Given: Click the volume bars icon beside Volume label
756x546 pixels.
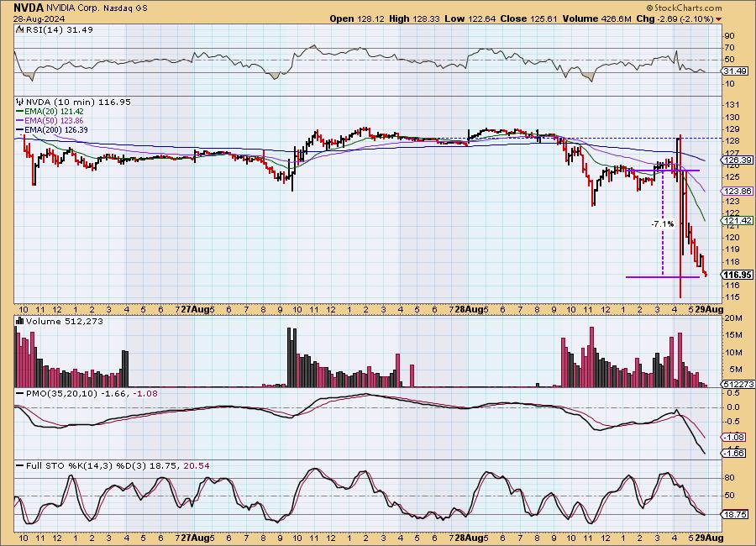Looking at the screenshot, I should (x=20, y=321).
